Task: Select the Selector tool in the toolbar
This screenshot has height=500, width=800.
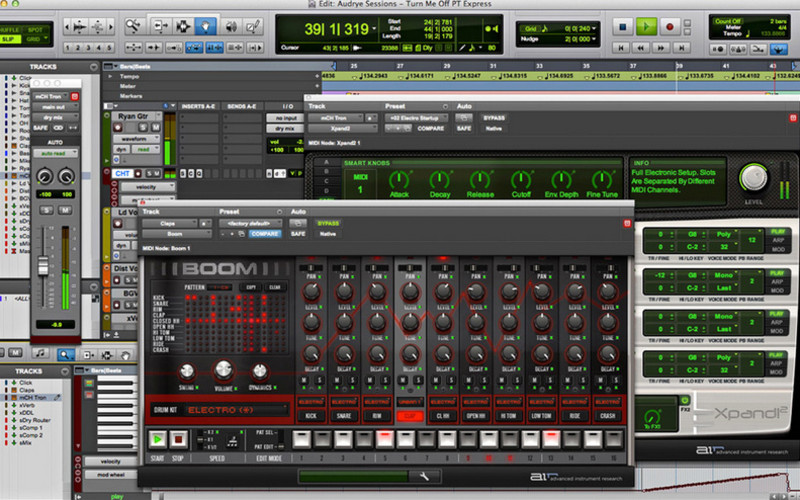Action: 183,26
